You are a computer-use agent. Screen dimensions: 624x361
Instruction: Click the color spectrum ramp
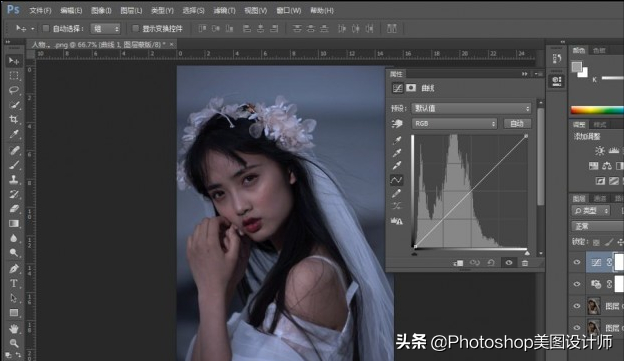pos(597,110)
